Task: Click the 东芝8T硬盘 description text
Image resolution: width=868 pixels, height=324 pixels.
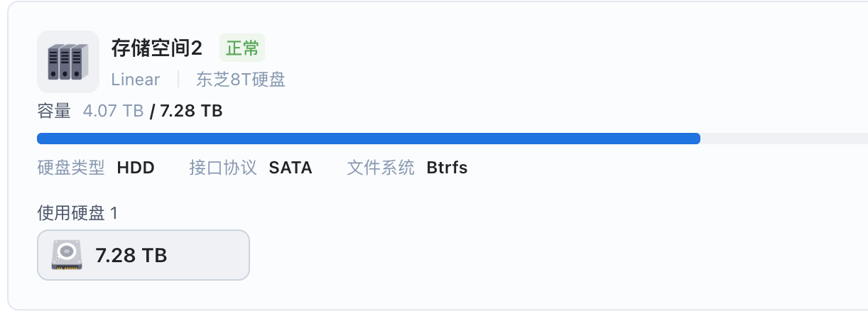Action: [241, 80]
